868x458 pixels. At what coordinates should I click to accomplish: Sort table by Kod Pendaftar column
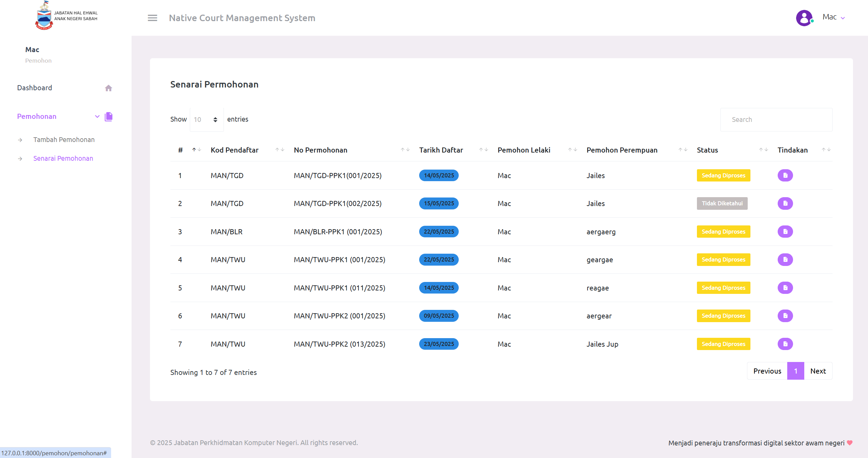[x=280, y=150]
